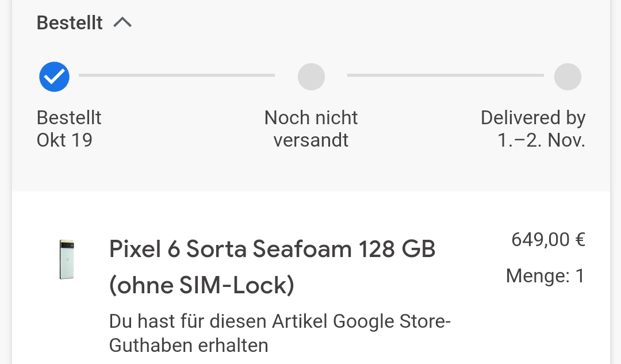Click the Bestellt section header text
621x364 pixels.
point(70,22)
